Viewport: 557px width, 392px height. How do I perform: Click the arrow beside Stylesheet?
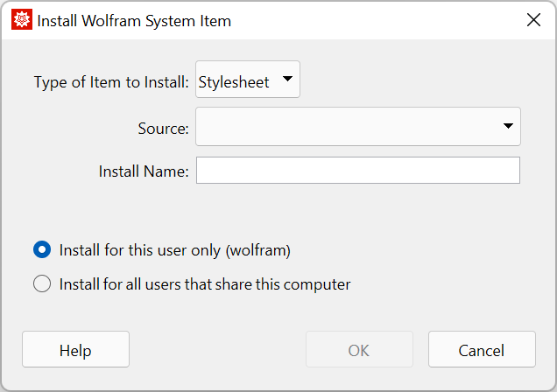tap(287, 81)
